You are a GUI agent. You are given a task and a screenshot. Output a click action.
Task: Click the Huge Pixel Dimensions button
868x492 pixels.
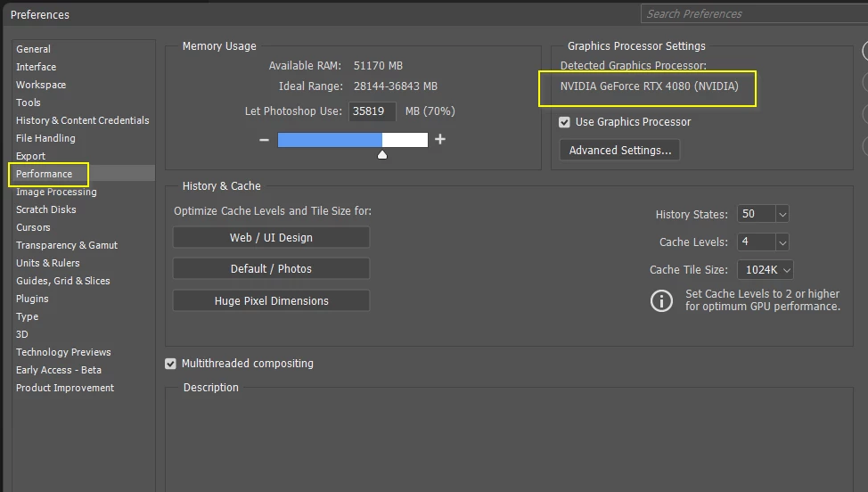point(271,301)
